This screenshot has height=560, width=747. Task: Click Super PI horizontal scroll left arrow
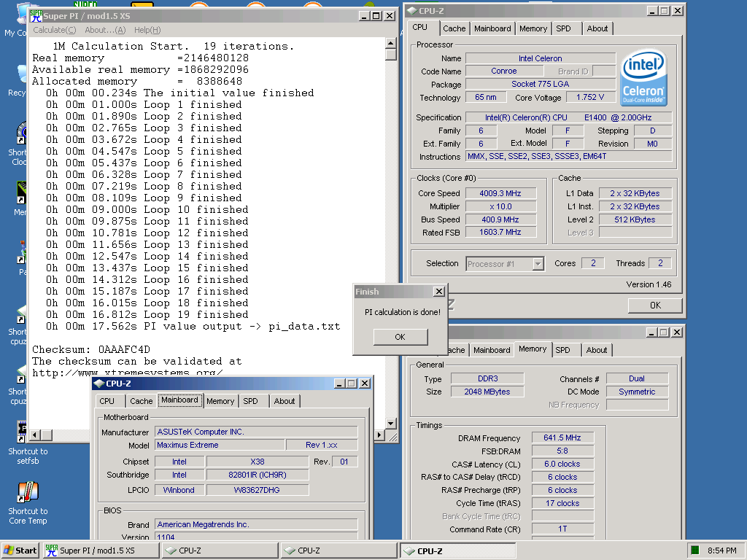click(x=35, y=435)
